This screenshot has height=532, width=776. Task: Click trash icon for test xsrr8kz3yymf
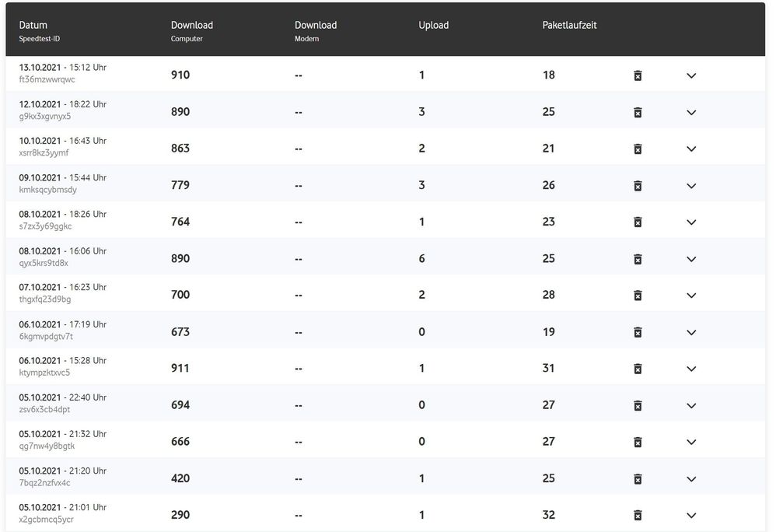[x=638, y=149]
